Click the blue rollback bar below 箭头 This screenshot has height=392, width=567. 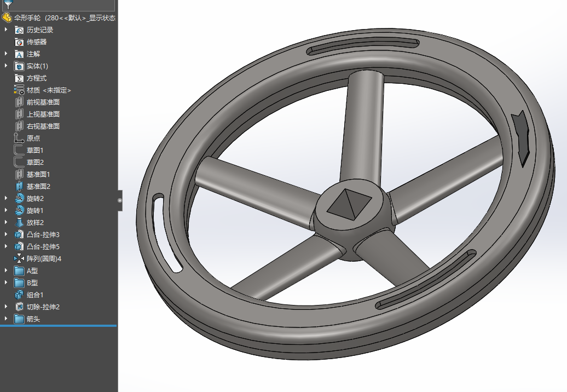[58, 326]
